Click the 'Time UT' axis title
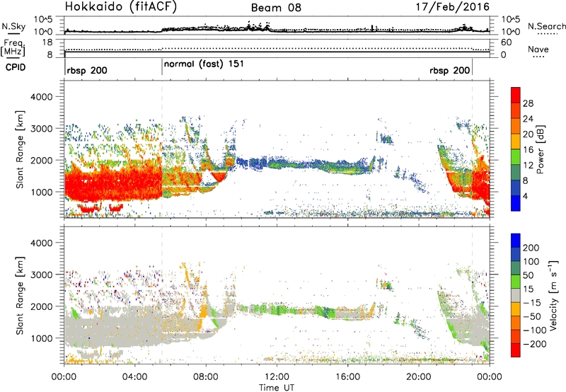The width and height of the screenshot is (566, 392). [x=277, y=388]
